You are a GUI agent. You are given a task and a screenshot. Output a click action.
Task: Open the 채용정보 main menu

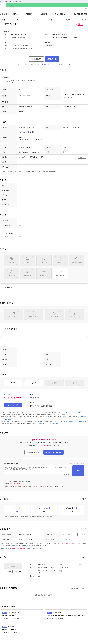pos(15,14)
